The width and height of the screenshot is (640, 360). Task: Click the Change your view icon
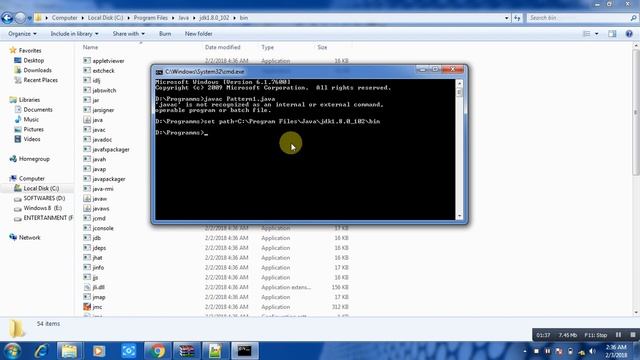coord(587,34)
